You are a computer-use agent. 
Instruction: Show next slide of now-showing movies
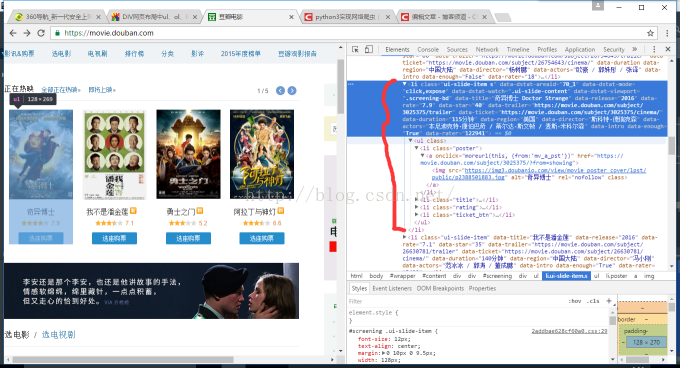click(292, 91)
